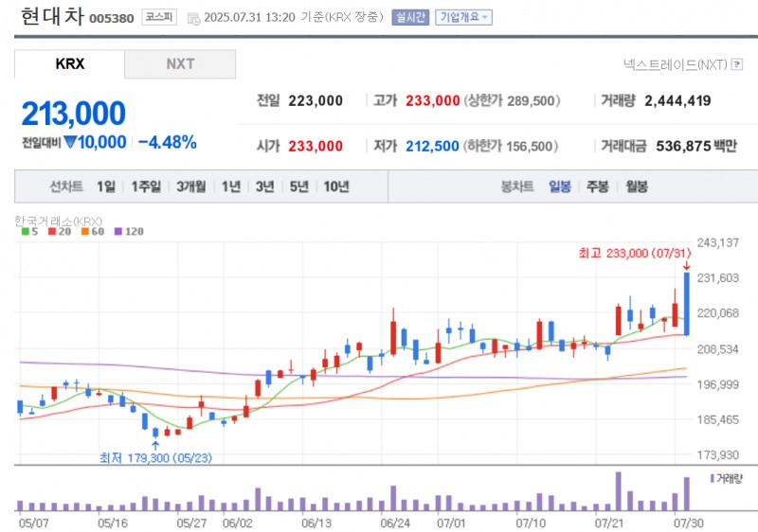Click the 넥스트레이드(NXT) help question icon
Screen dimensions: 758x532
pyautogui.click(x=737, y=64)
